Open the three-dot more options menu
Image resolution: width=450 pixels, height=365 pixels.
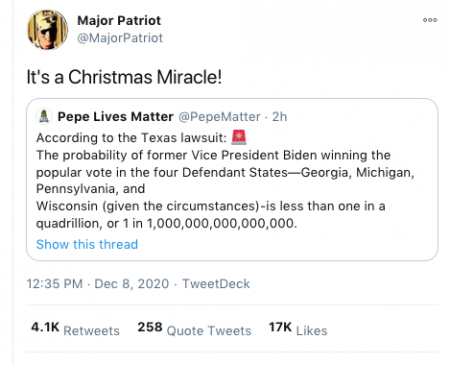430,20
